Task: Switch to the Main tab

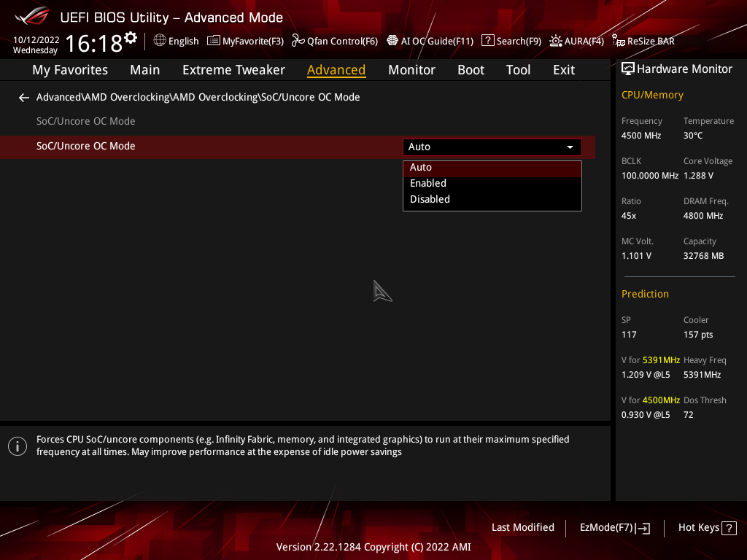Action: tap(145, 70)
